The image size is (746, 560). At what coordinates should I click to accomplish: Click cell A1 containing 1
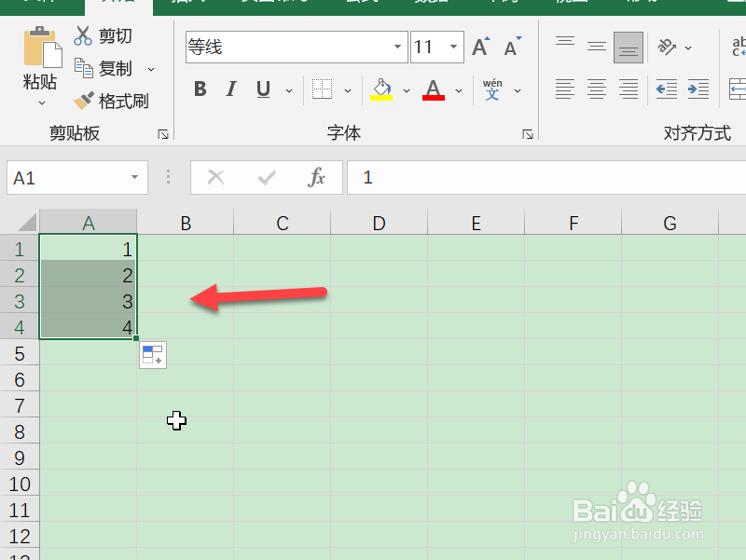(x=88, y=248)
